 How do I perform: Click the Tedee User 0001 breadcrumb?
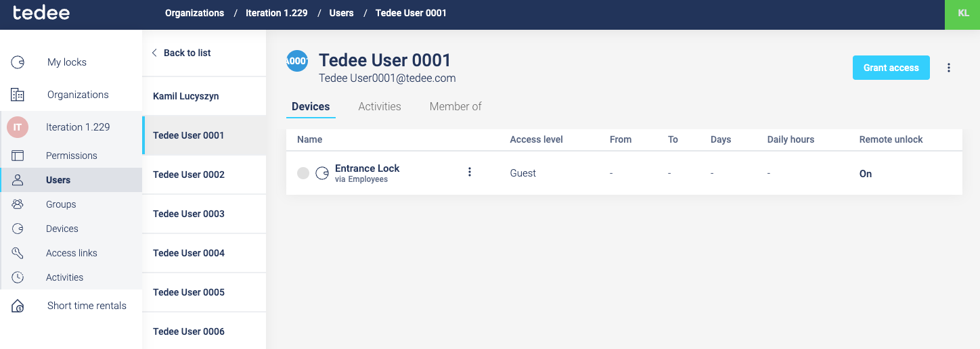click(411, 13)
